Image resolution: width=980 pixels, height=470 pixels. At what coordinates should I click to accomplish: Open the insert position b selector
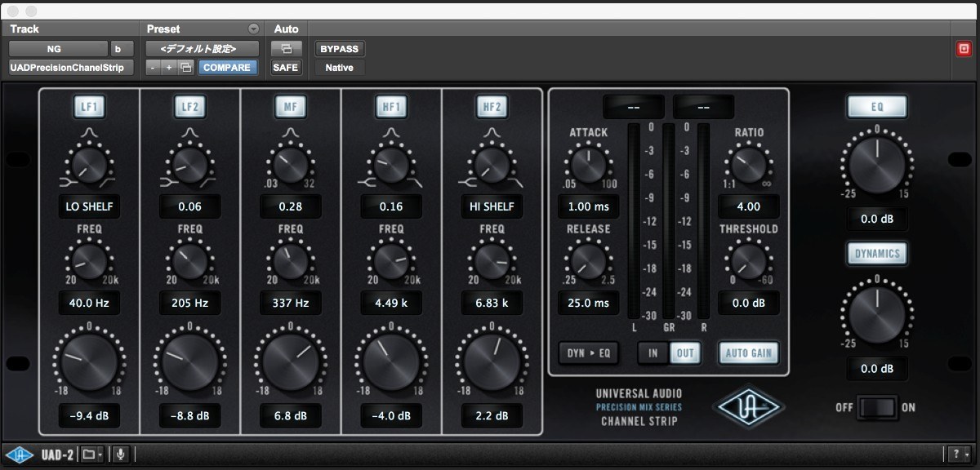(x=122, y=49)
